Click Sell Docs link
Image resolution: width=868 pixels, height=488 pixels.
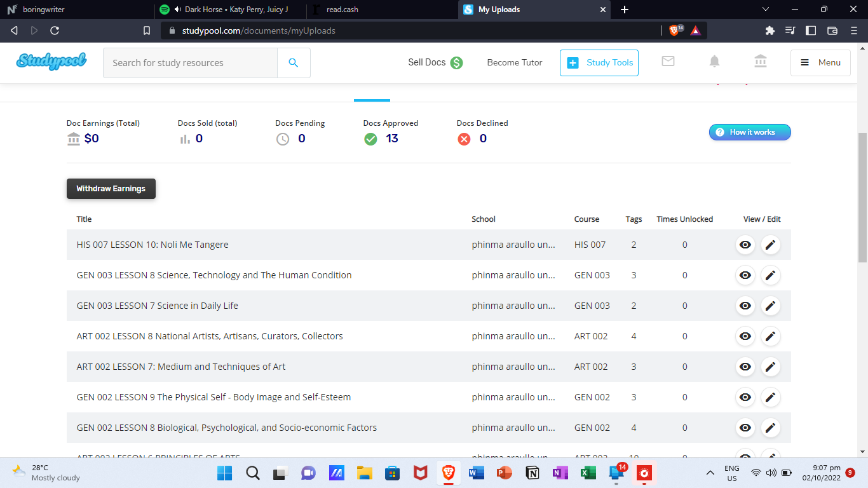(x=435, y=62)
